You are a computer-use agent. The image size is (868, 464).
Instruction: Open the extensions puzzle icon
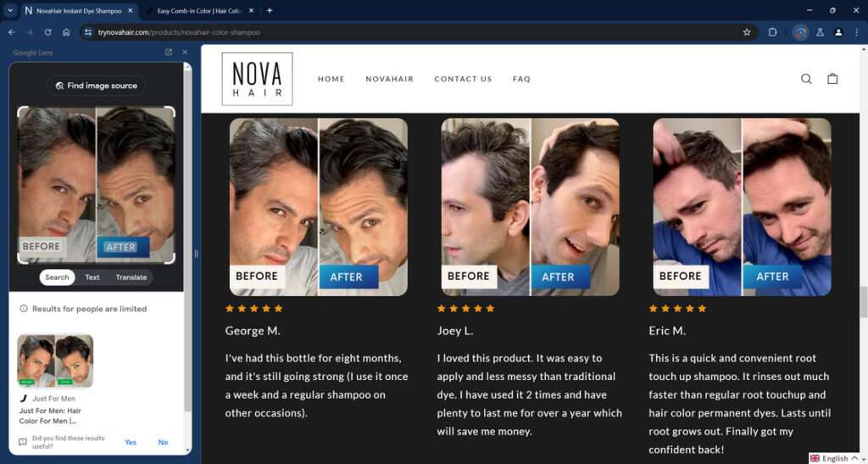point(773,32)
